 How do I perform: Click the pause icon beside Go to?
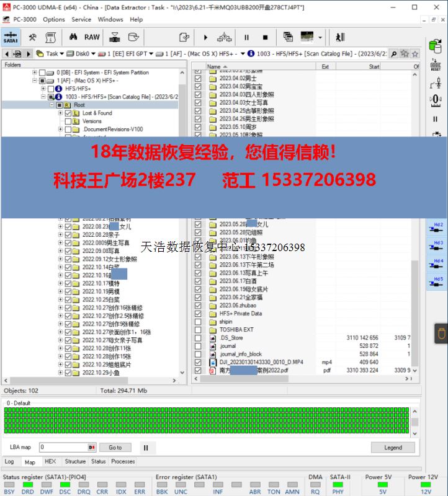pos(146,447)
